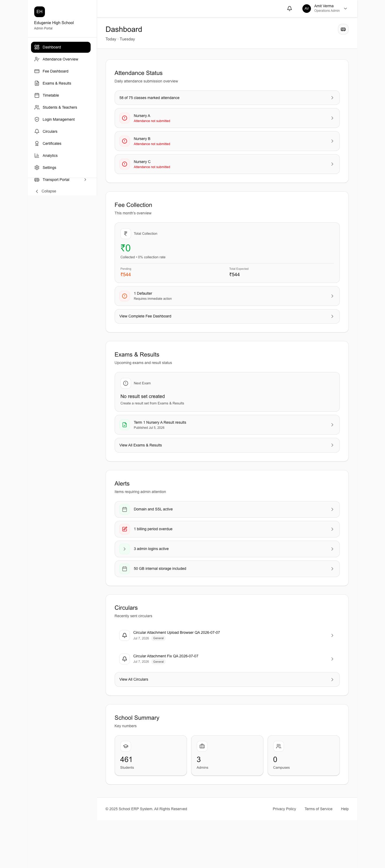Click the calendar icon for Domain and SSL
This screenshot has width=385, height=868.
[x=125, y=510]
